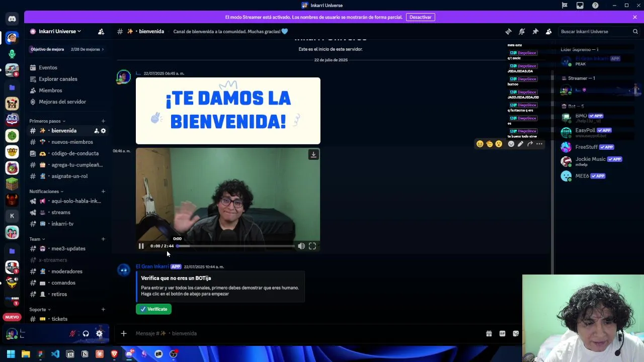Open Mejoras del servidor
Image resolution: width=644 pixels, height=362 pixels.
click(x=62, y=102)
